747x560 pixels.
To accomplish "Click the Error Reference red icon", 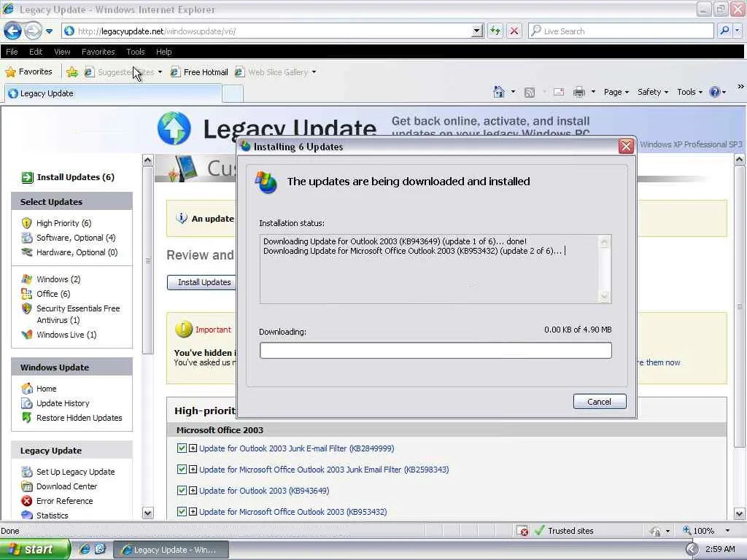I will 27,501.
